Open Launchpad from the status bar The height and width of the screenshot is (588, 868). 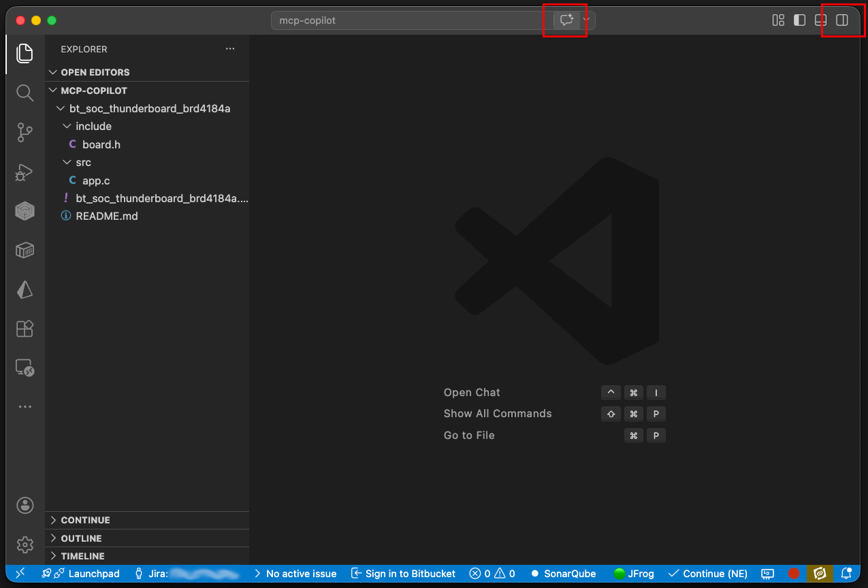[80, 574]
